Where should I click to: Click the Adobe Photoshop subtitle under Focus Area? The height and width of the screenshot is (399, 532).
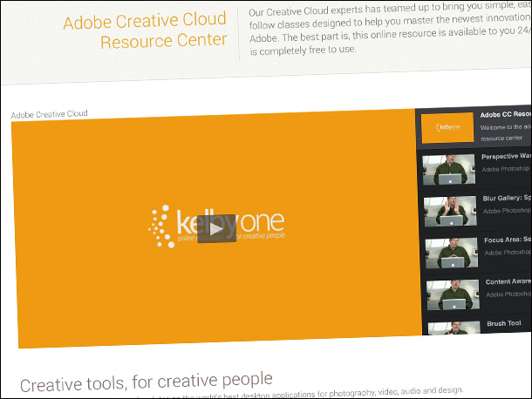pos(508,253)
